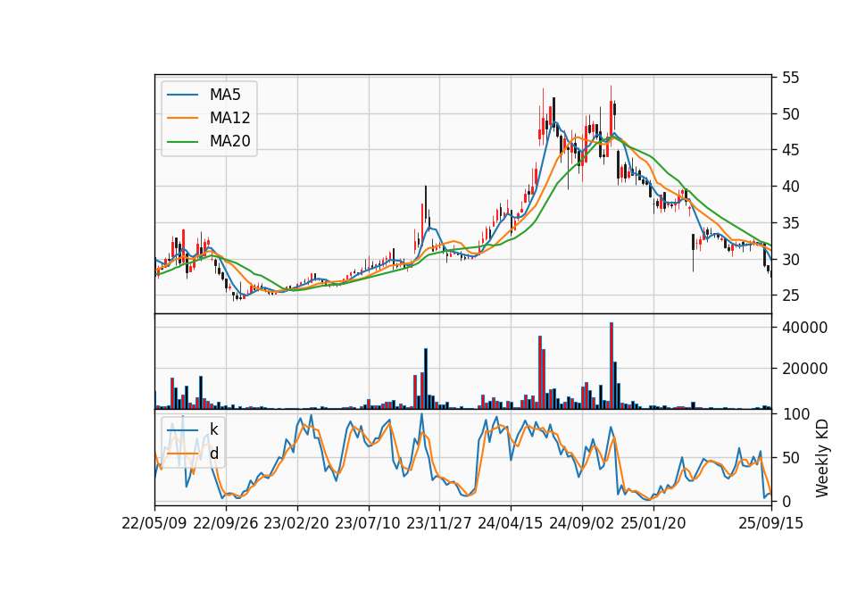Screen dimensions: 857x616
Task: Click the 24/09/02 date axis label
Action: point(581,523)
